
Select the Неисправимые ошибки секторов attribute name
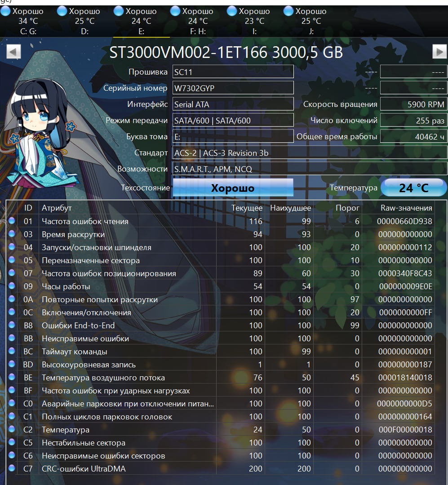(x=103, y=456)
